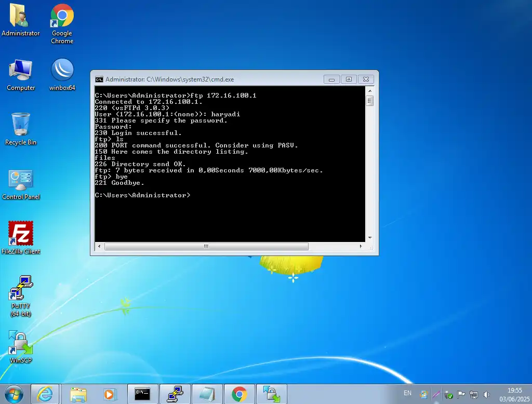
Task: Open the winbox64 desktop icon
Action: pos(62,71)
